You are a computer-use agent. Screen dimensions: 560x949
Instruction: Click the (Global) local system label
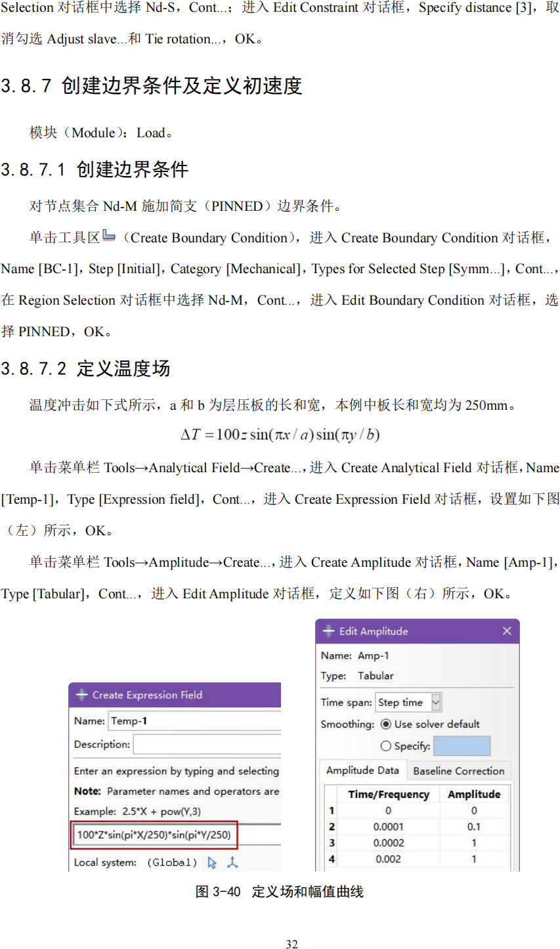pos(171,862)
